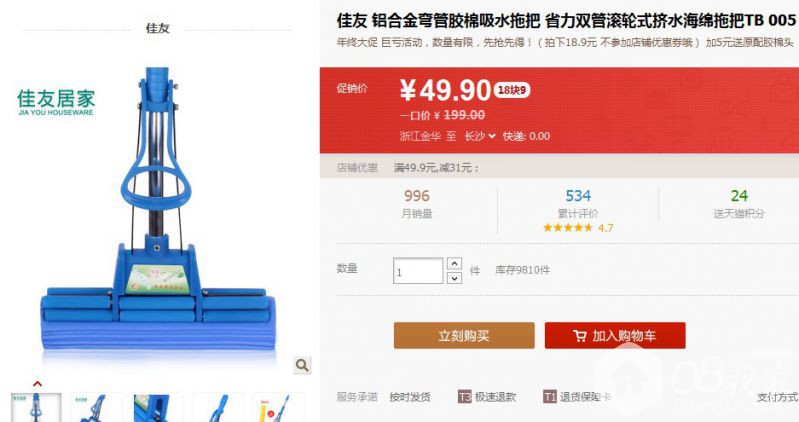Select the third product thumbnail
This screenshot has height=422, width=799.
(x=157, y=407)
